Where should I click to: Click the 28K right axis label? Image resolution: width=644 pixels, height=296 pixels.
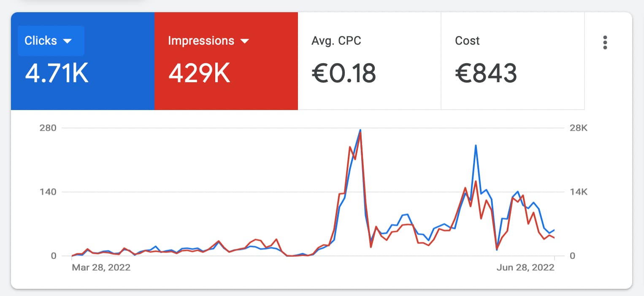coord(579,128)
